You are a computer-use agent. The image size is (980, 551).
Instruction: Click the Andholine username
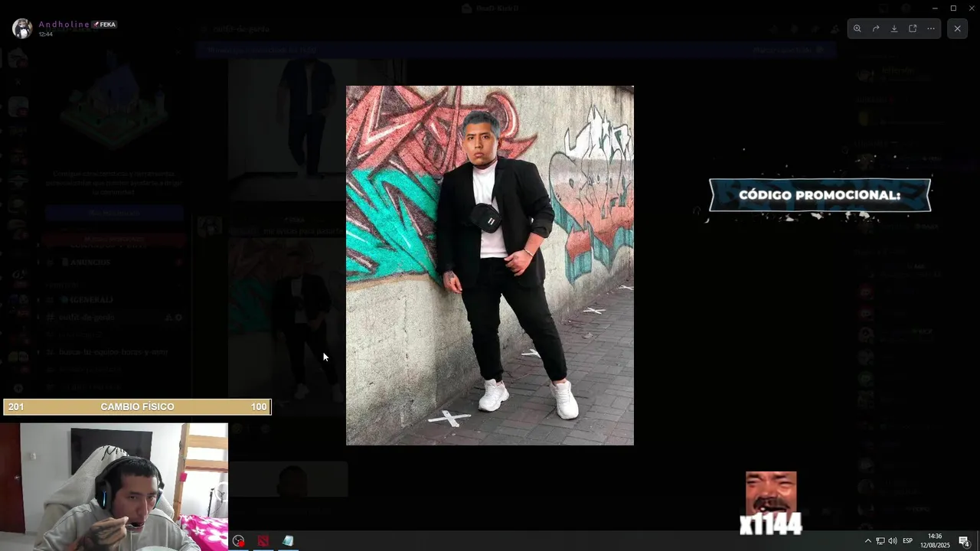pos(64,24)
